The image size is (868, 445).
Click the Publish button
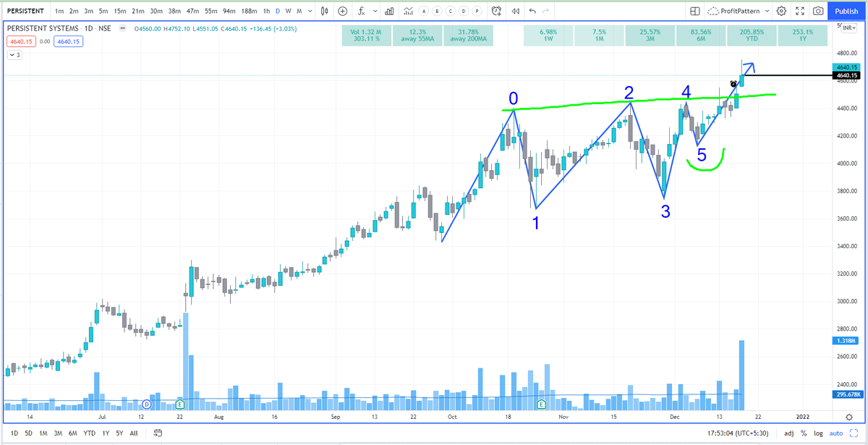[846, 11]
